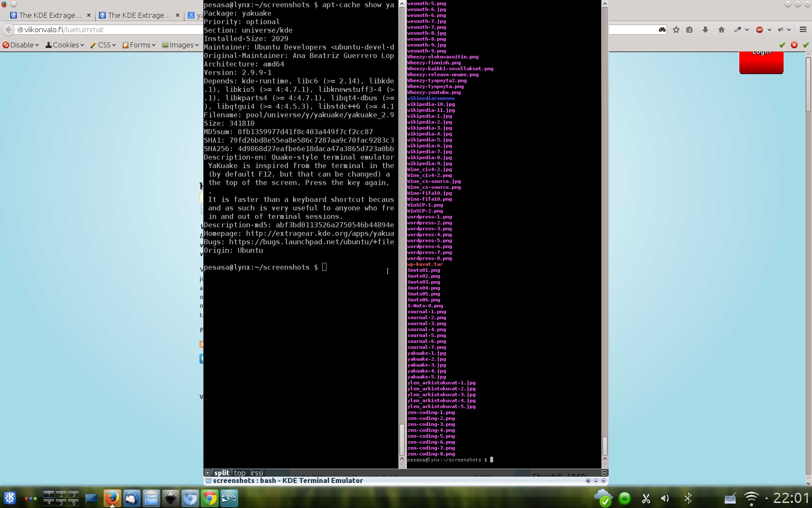Open the CSS web developer menu
The image size is (812, 508).
(x=103, y=45)
